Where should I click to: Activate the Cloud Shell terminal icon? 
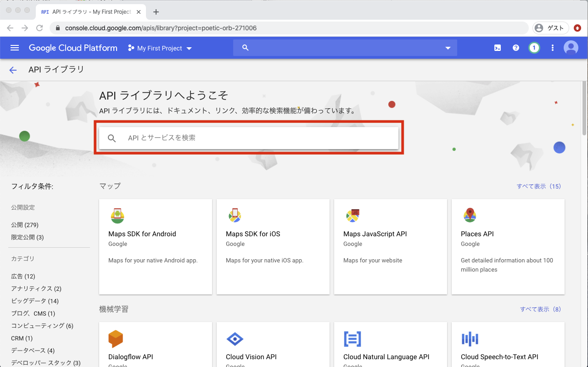pyautogui.click(x=497, y=47)
